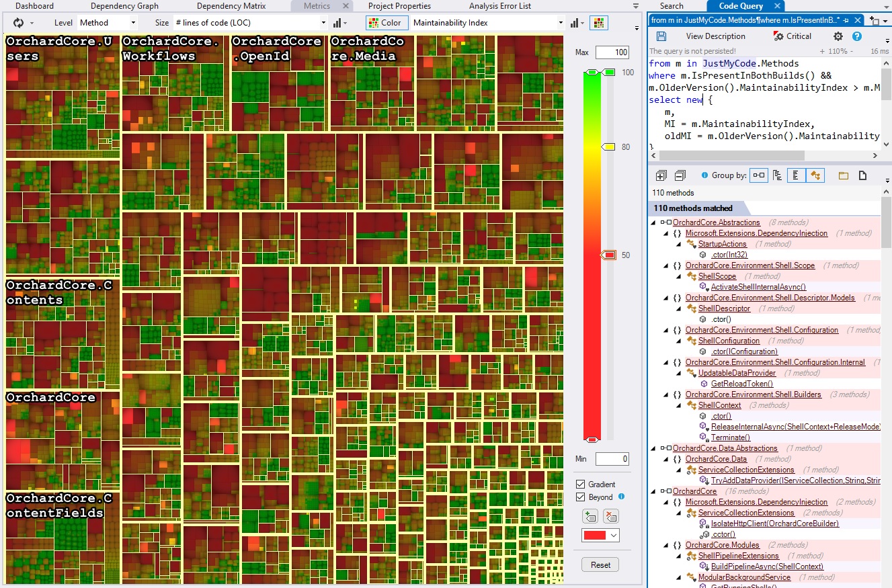
Task: Select the yellow 80 color scale marker
Action: [x=609, y=146]
